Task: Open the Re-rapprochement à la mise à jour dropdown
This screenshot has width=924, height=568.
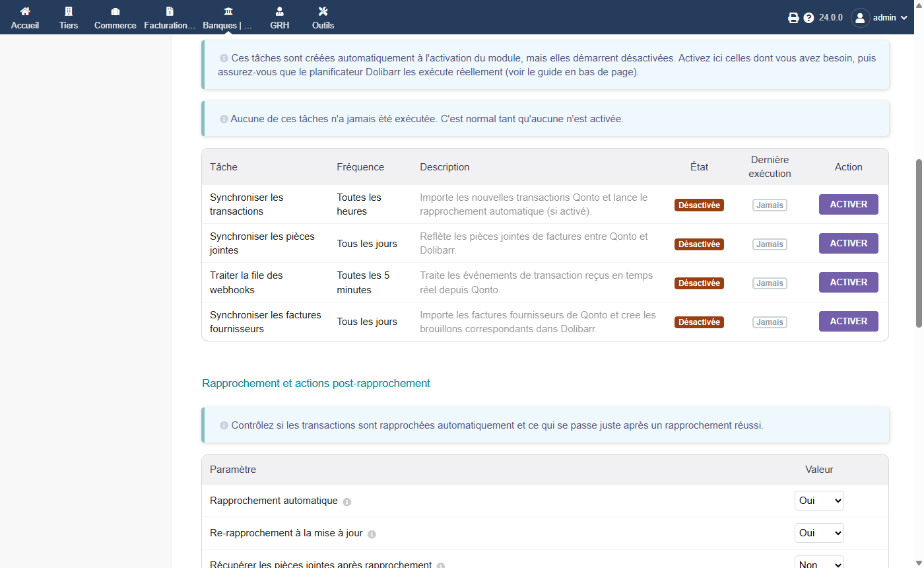Action: (819, 533)
